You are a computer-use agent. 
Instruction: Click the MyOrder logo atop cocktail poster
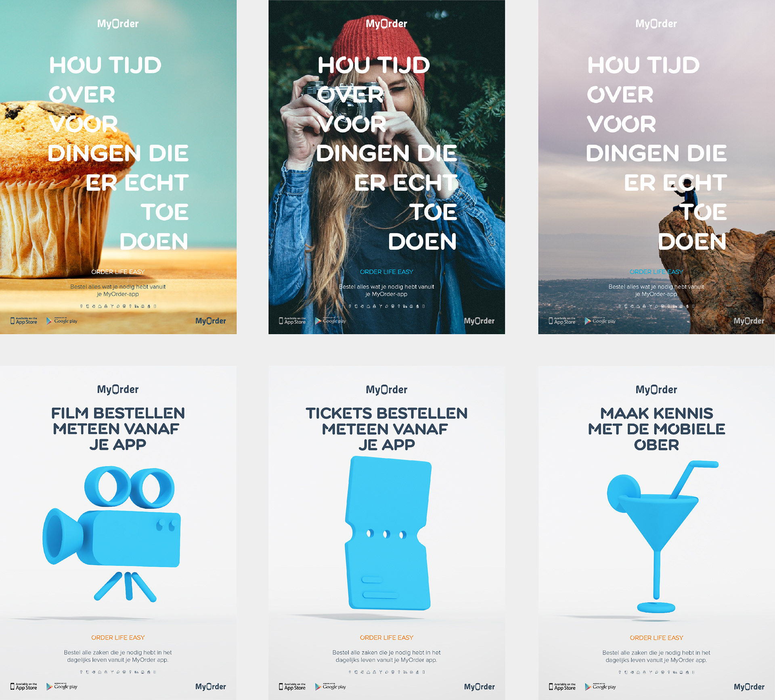click(x=656, y=390)
